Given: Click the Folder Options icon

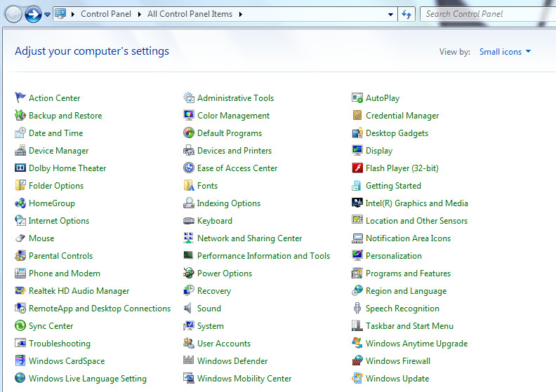Looking at the screenshot, I should [20, 185].
